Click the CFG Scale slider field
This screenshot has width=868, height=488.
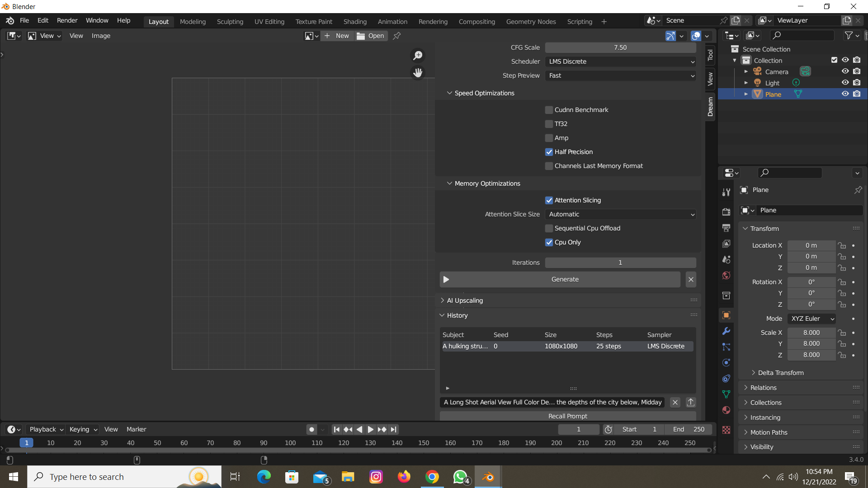pyautogui.click(x=620, y=47)
